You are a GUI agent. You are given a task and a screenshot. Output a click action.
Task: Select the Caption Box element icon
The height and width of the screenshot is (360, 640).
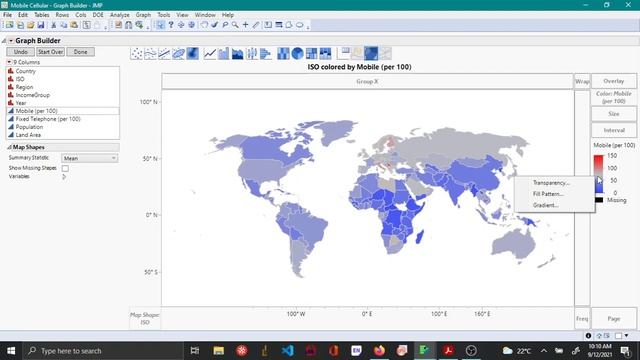(x=343, y=53)
